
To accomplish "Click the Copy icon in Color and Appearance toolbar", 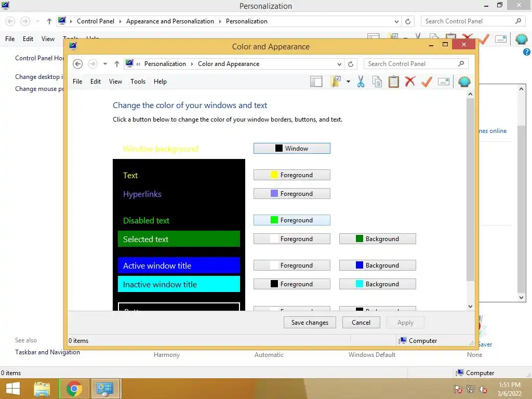I will point(377,82).
